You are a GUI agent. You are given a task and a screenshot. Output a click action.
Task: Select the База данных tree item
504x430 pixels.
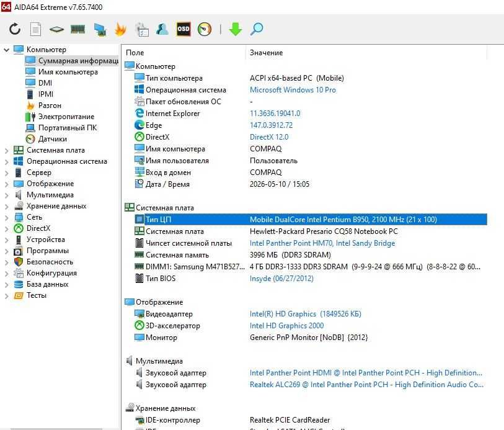(47, 284)
